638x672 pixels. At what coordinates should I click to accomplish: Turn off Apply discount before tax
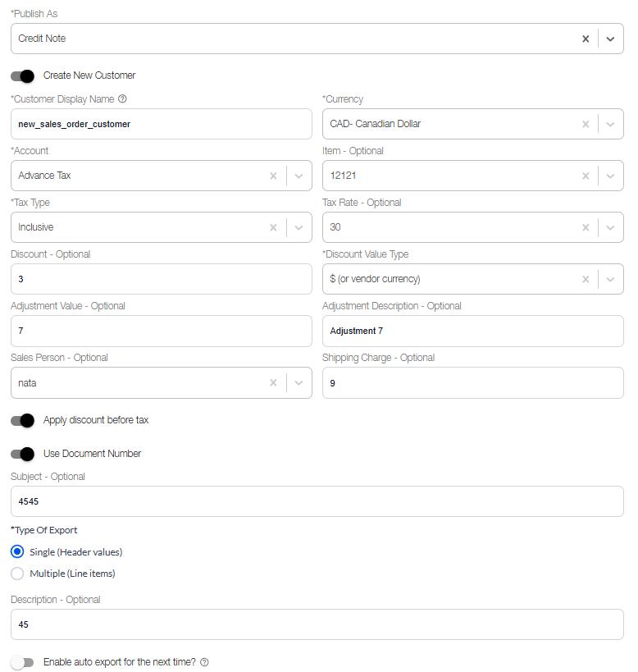coord(22,421)
